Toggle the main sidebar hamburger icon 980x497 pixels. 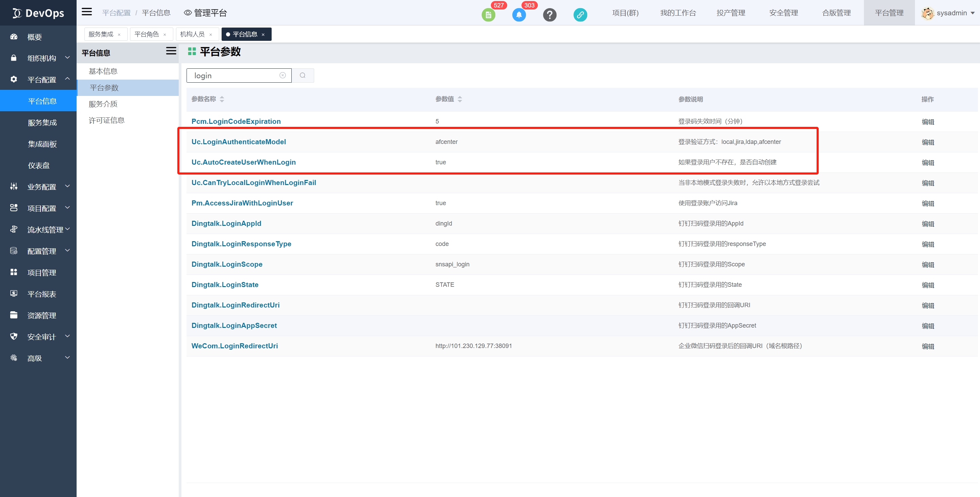(x=87, y=12)
